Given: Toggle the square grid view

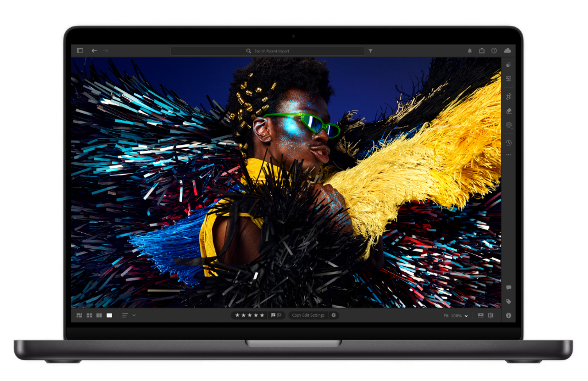Looking at the screenshot, I should click(x=89, y=315).
